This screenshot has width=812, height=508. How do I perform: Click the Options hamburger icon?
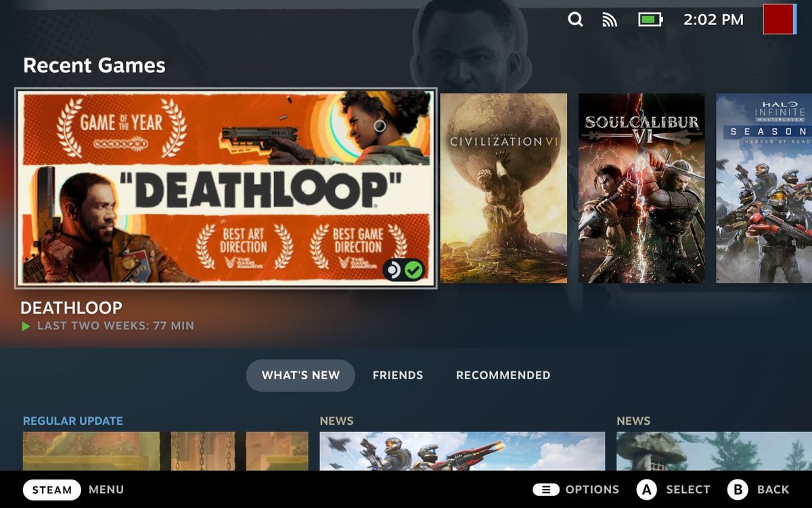545,490
